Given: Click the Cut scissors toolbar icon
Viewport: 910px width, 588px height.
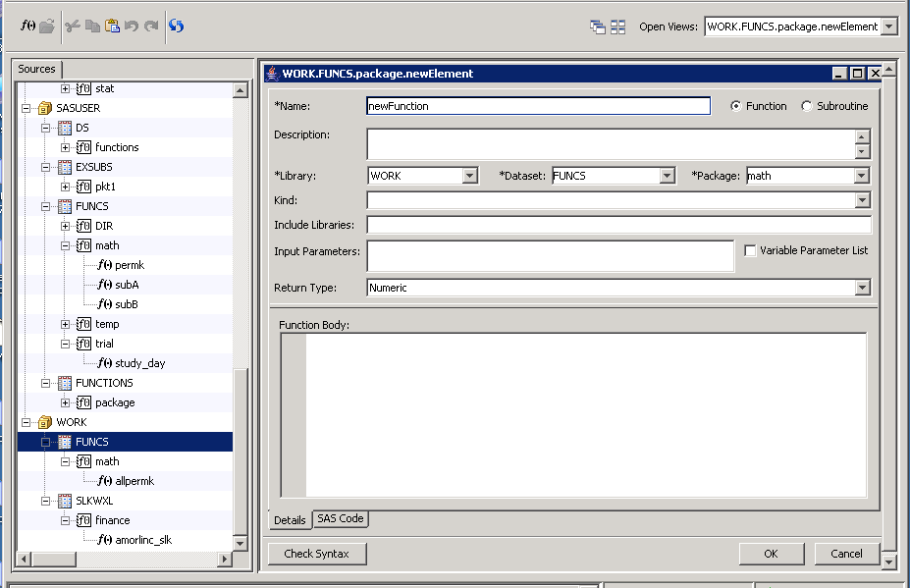Looking at the screenshot, I should 72,26.
